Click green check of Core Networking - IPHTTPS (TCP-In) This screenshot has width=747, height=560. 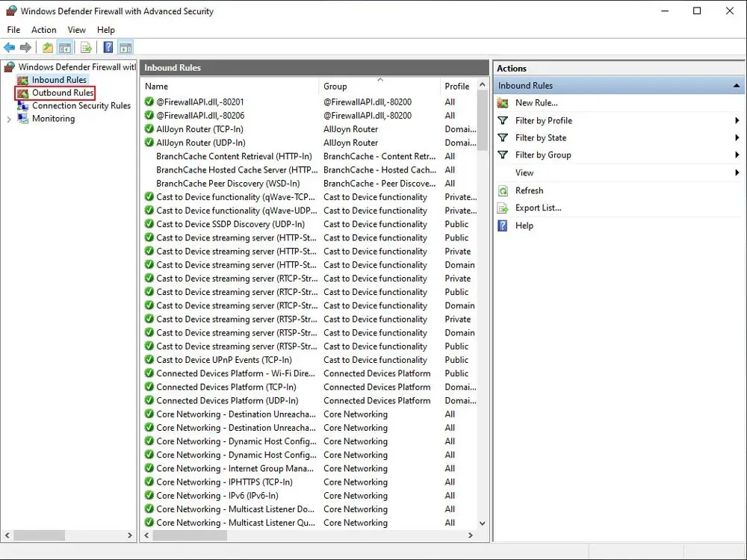[x=149, y=482]
